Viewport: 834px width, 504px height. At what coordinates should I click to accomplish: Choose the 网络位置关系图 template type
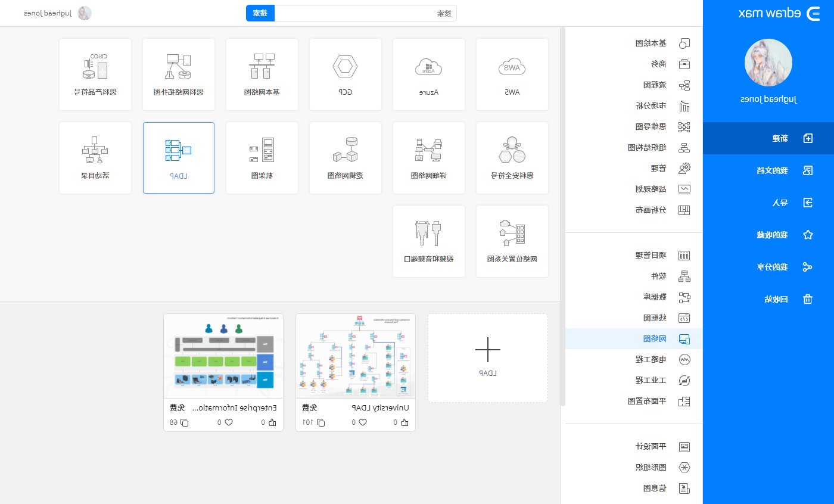click(x=512, y=241)
